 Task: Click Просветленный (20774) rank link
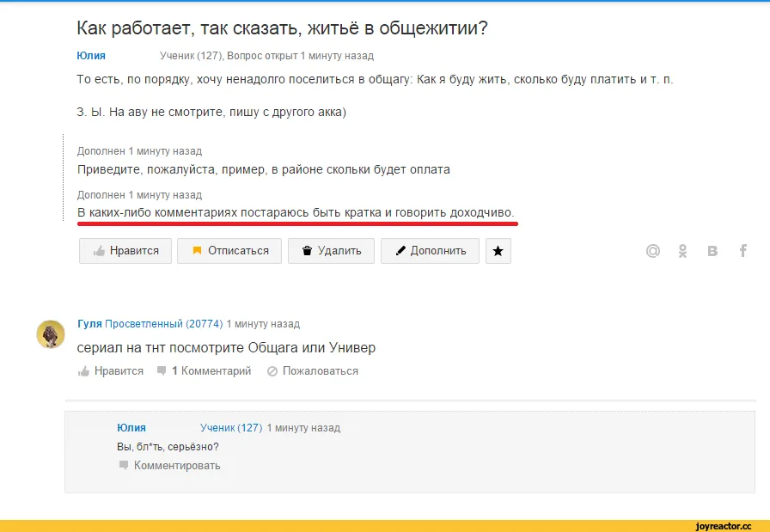(164, 324)
